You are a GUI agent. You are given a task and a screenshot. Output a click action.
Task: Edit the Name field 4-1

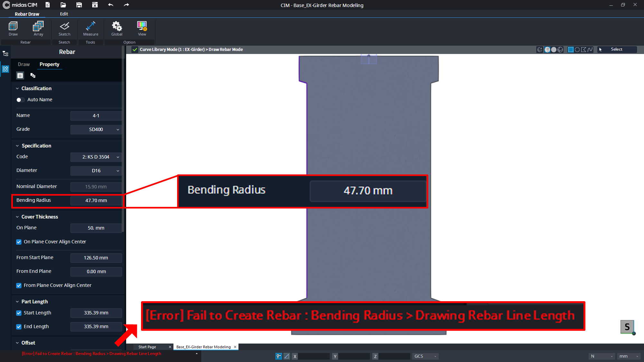pyautogui.click(x=96, y=116)
